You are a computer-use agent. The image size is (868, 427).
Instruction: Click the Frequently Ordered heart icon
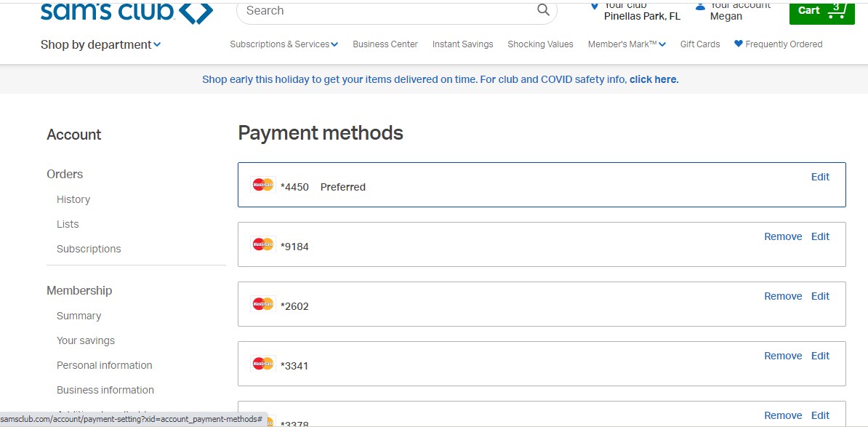[x=739, y=44]
